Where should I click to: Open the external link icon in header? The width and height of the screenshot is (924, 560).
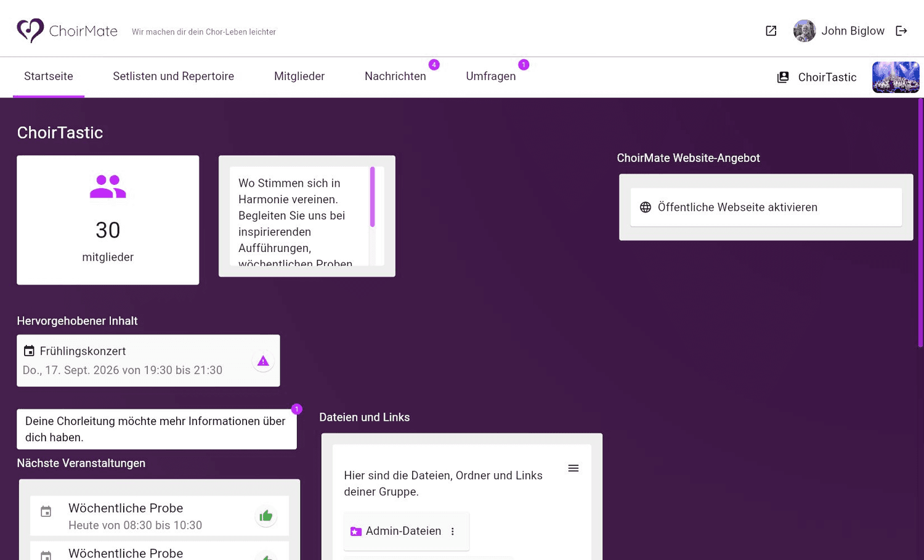771,31
